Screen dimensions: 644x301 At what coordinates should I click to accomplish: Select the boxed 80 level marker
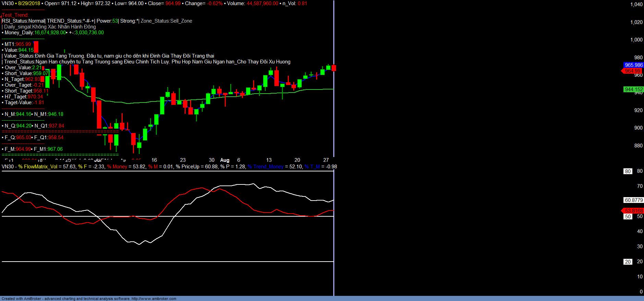pos(628,171)
